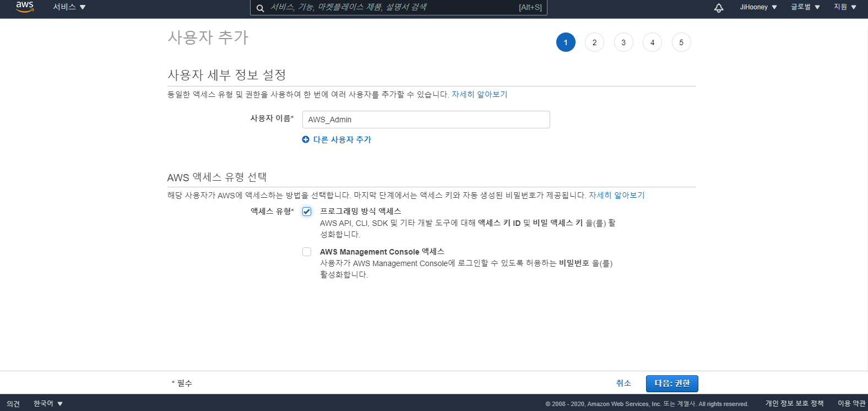Check AWS Management Console 액세스 checkbox

(x=307, y=252)
